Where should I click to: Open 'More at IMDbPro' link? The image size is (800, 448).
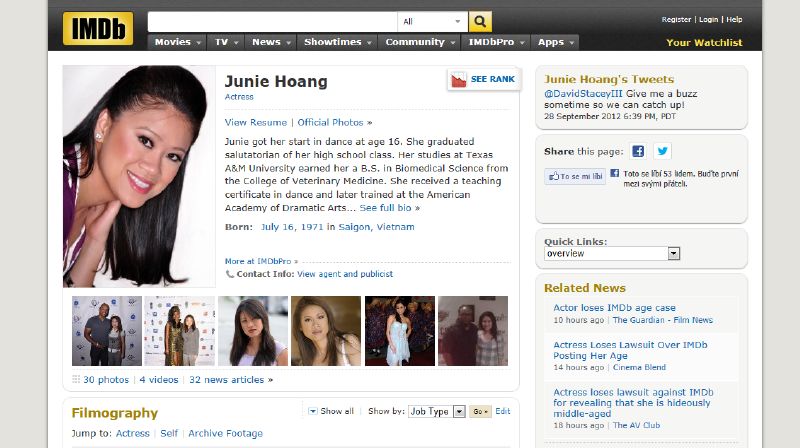pos(258,261)
